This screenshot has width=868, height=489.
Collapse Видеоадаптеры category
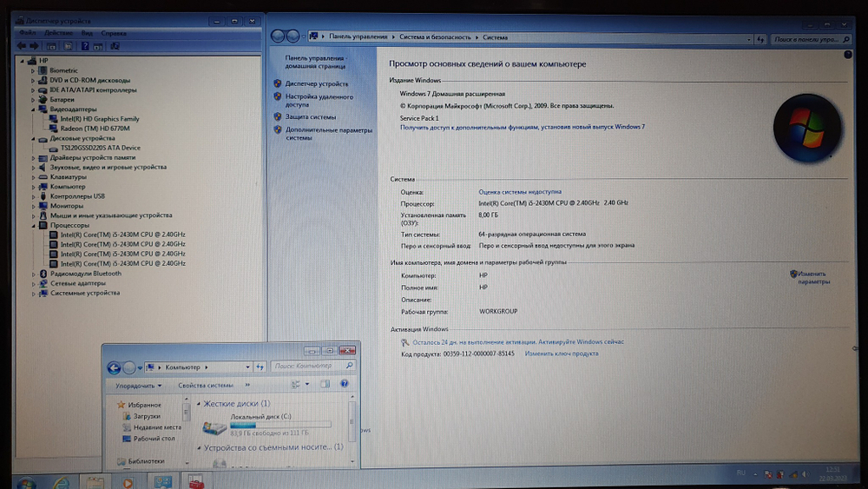pyautogui.click(x=33, y=109)
